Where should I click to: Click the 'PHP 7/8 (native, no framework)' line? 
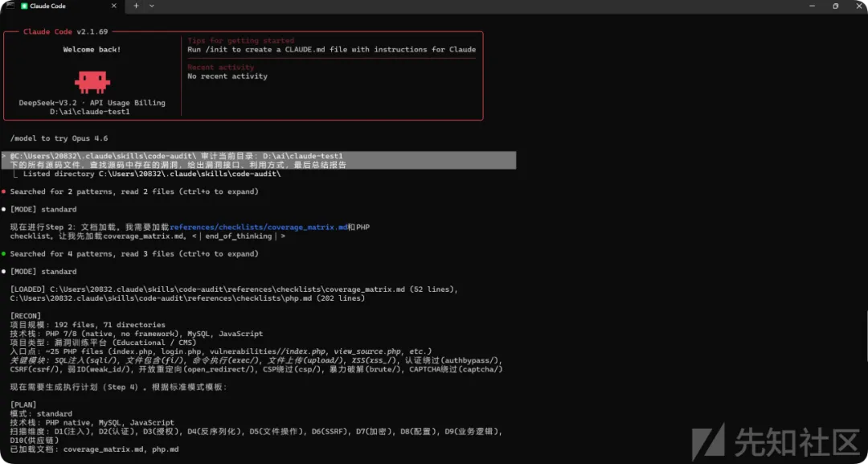pyautogui.click(x=136, y=334)
